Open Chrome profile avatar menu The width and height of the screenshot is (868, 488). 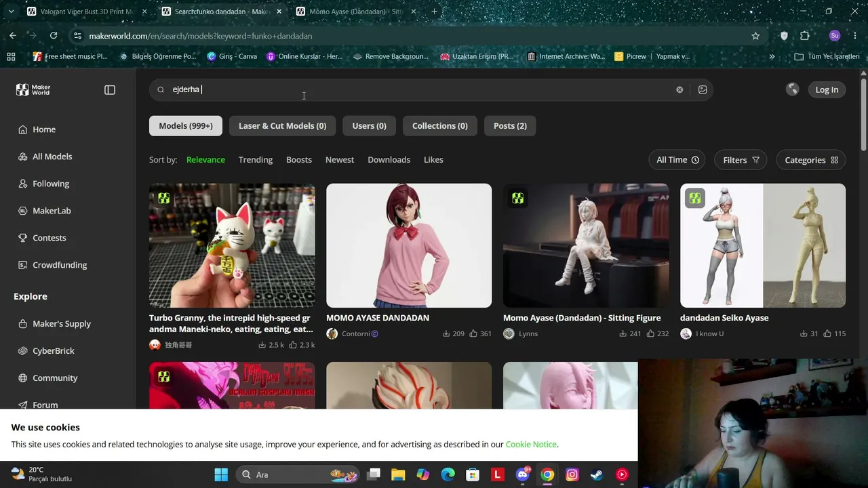pyautogui.click(x=835, y=36)
